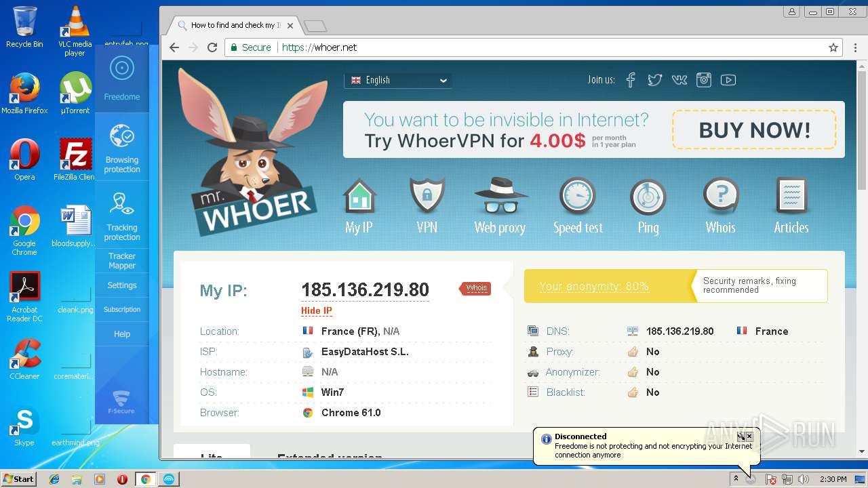
Task: Click Security remarks, fixing recommended box
Action: [759, 285]
